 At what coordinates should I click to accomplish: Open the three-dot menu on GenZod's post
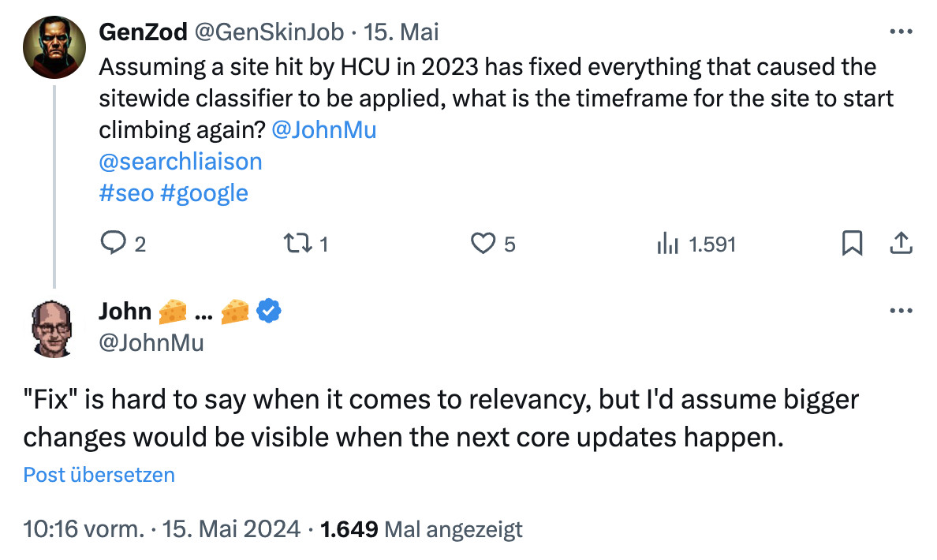coord(900,30)
